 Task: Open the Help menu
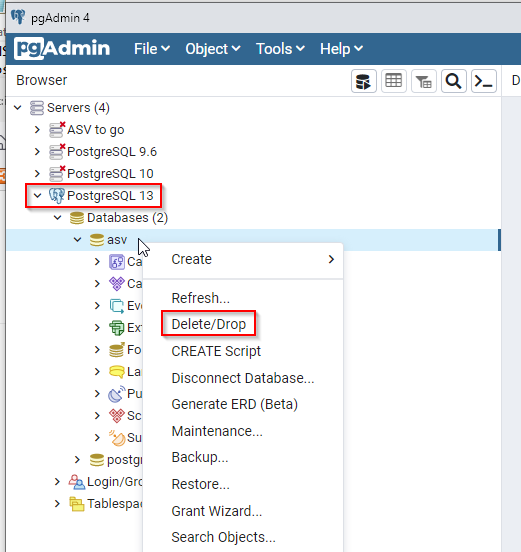click(341, 49)
